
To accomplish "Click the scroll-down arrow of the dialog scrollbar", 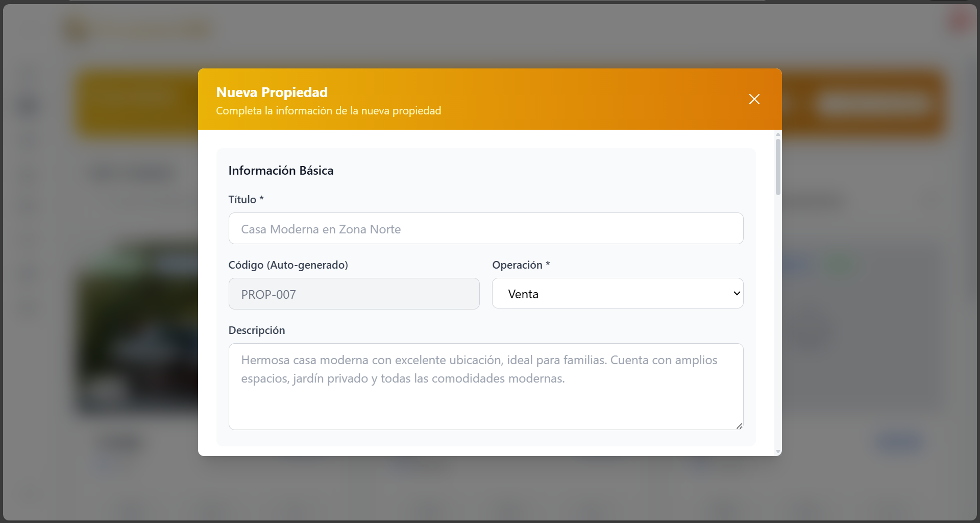I will pyautogui.click(x=778, y=451).
